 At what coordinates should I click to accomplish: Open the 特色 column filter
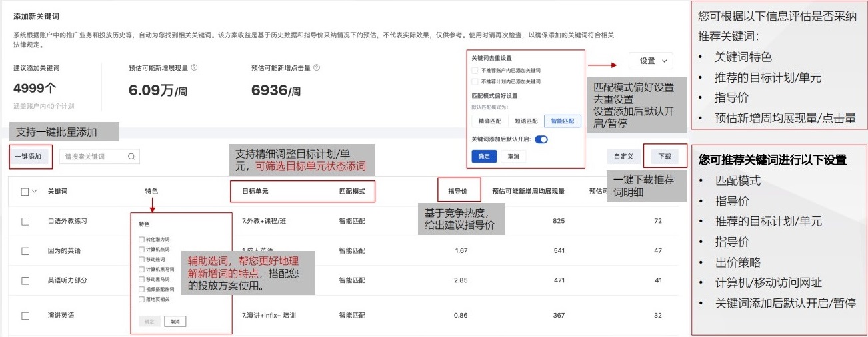pyautogui.click(x=151, y=192)
